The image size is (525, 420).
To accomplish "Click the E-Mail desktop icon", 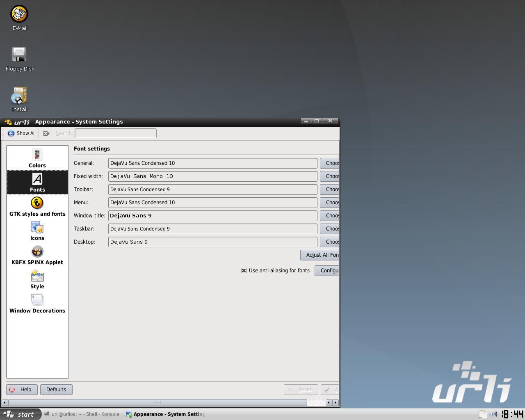I will [20, 18].
